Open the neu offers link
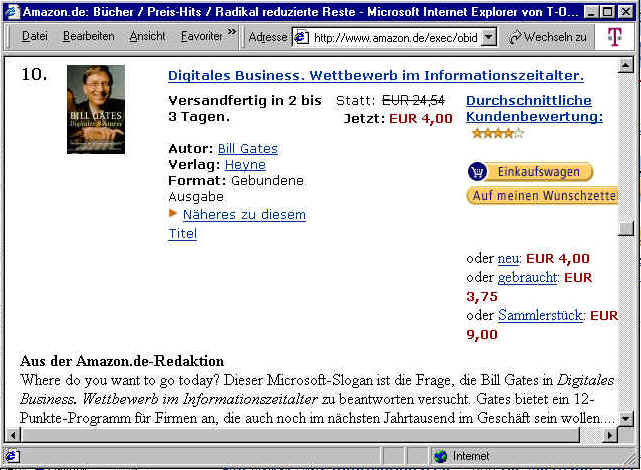Screen dimensions: 641x470 509,259
